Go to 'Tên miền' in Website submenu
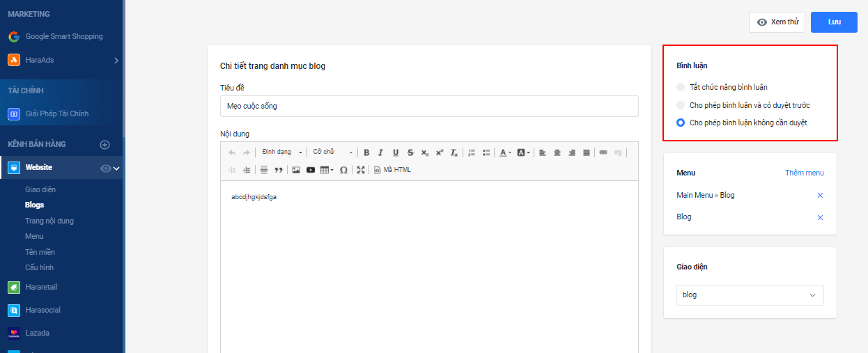Image resolution: width=868 pixels, height=353 pixels. (40, 252)
